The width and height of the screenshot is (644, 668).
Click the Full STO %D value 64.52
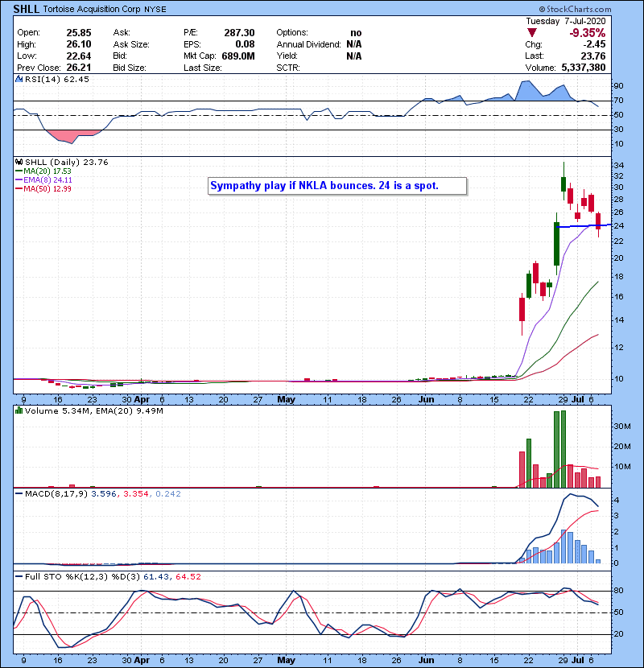tap(188, 576)
